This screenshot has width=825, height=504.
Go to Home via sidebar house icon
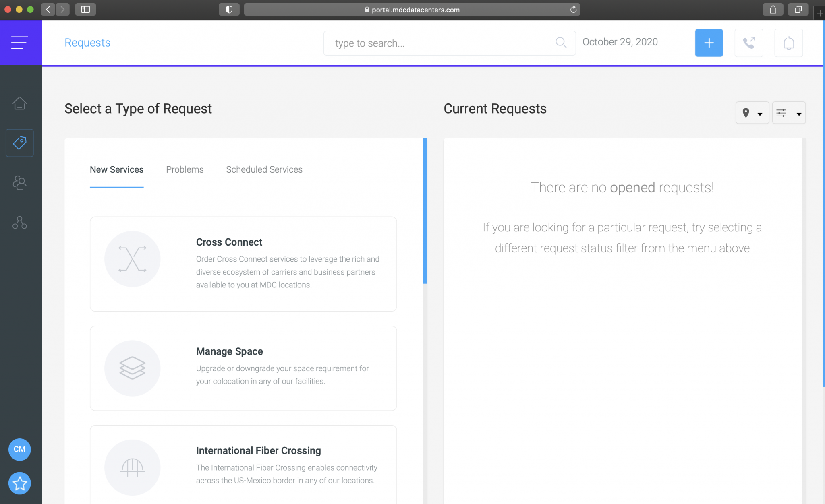(19, 103)
